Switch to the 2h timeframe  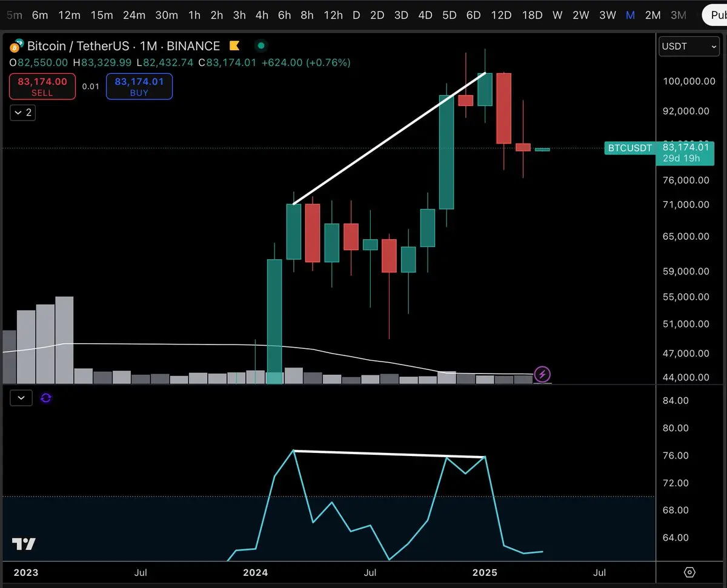pyautogui.click(x=217, y=15)
